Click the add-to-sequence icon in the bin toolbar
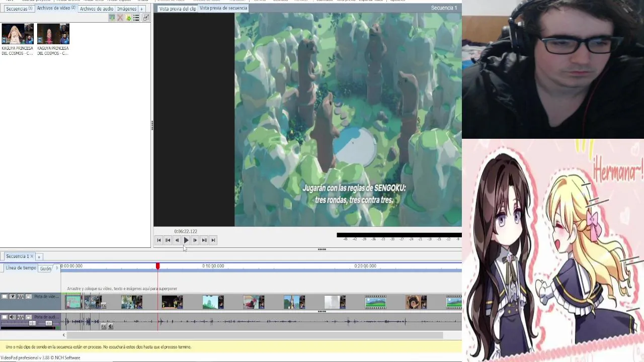The height and width of the screenshot is (362, 644). pos(112,18)
